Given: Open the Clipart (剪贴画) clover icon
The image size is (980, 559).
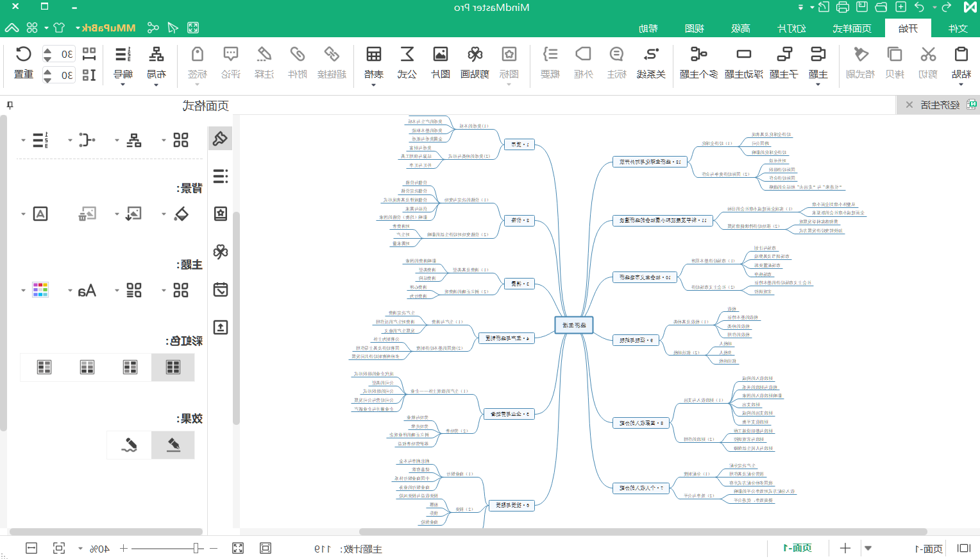Looking at the screenshot, I should click(x=475, y=55).
